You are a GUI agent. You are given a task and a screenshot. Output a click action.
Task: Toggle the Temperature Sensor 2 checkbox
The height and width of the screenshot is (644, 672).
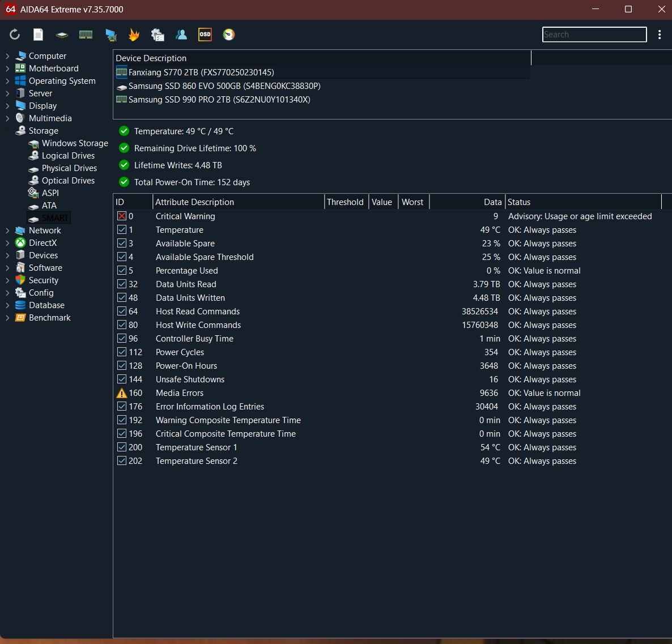tap(122, 460)
